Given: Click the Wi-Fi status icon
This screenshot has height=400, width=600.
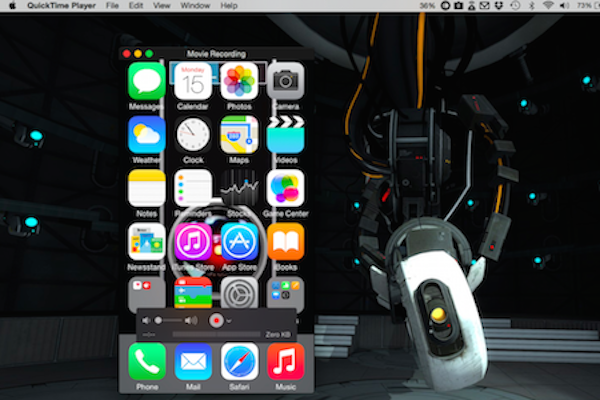Looking at the screenshot, I should tap(548, 6).
